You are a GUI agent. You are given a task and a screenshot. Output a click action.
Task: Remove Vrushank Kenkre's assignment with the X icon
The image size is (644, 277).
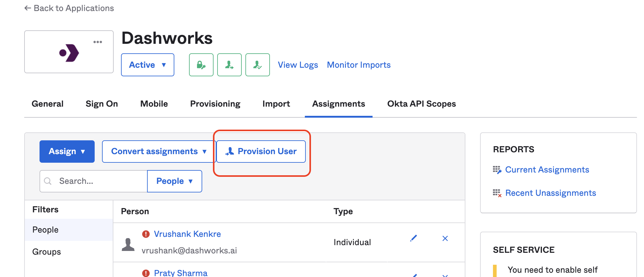[445, 238]
